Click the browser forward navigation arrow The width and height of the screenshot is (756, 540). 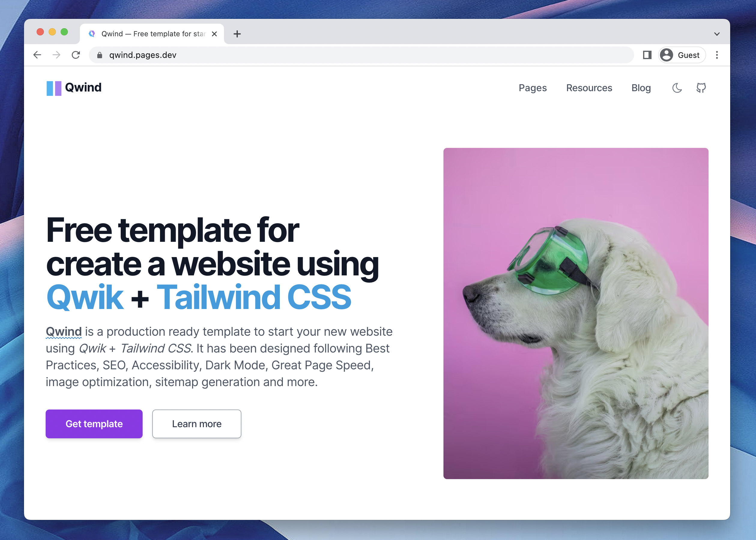[x=56, y=55]
